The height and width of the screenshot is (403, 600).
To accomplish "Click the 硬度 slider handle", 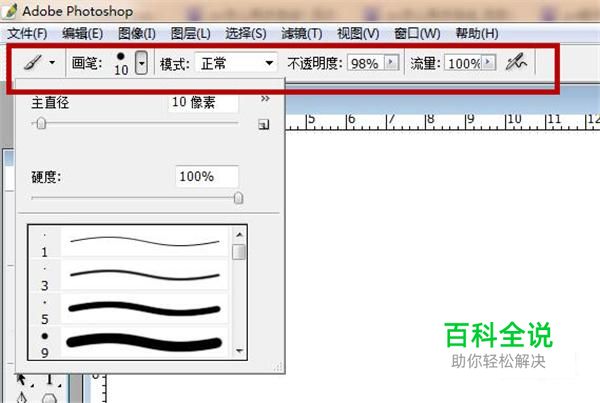I will coord(238,198).
